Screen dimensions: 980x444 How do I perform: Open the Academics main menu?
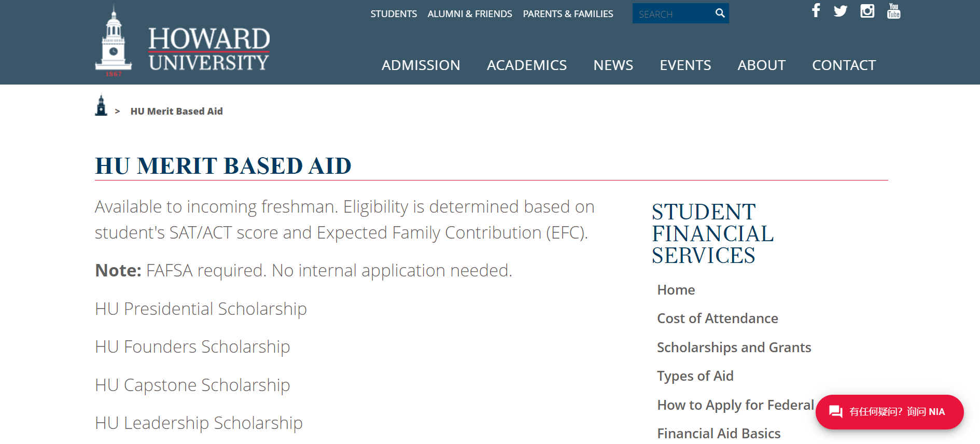click(526, 65)
